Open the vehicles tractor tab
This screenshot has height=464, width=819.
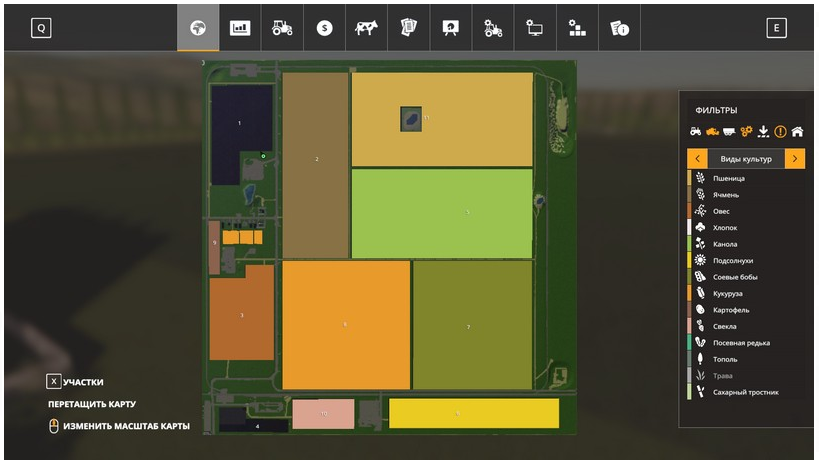tap(282, 28)
